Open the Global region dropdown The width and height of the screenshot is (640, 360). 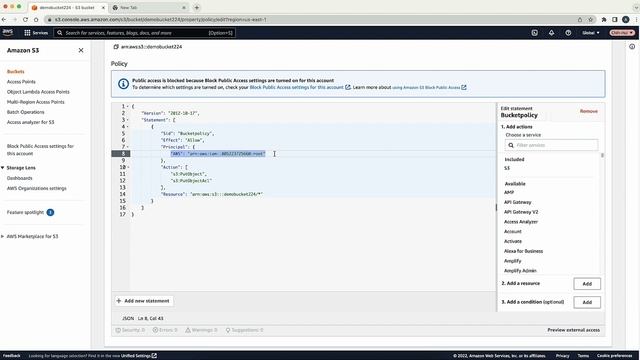coord(591,33)
